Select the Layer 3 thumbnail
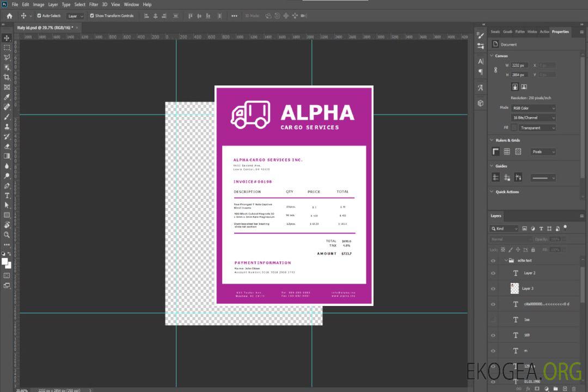The height and width of the screenshot is (392, 588). 514,289
